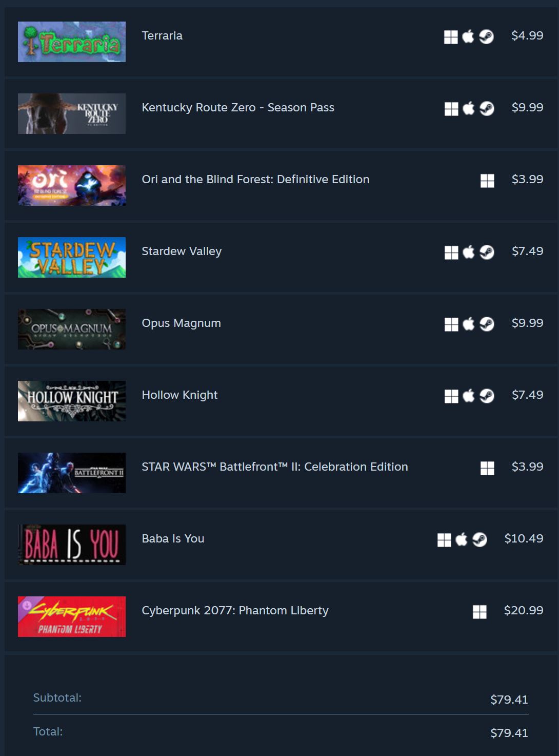
Task: Open the Hollow Knight capsule image
Action: (72, 401)
